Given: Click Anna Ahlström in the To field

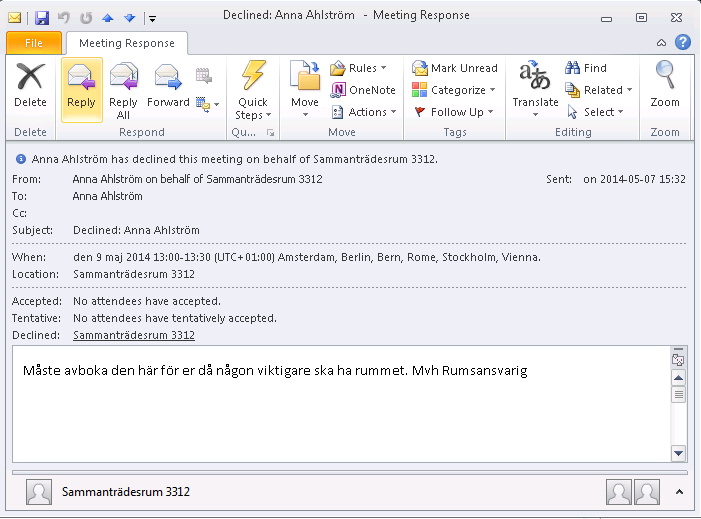Looking at the screenshot, I should click(x=108, y=196).
